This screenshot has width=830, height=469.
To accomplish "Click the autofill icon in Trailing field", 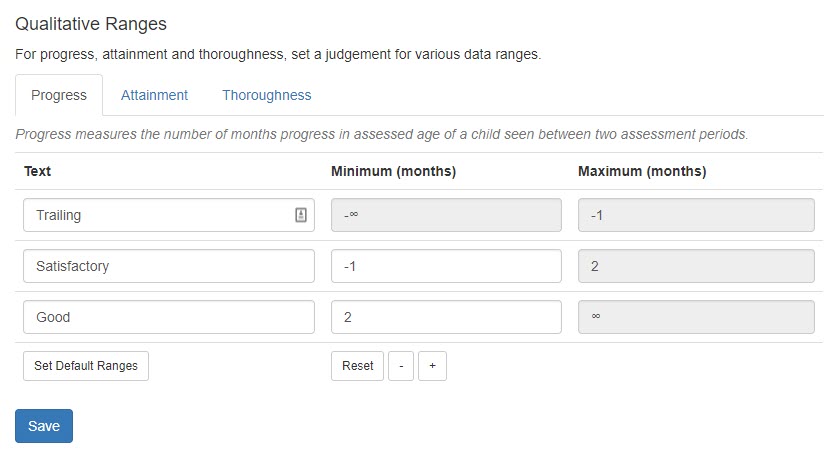I will point(301,215).
